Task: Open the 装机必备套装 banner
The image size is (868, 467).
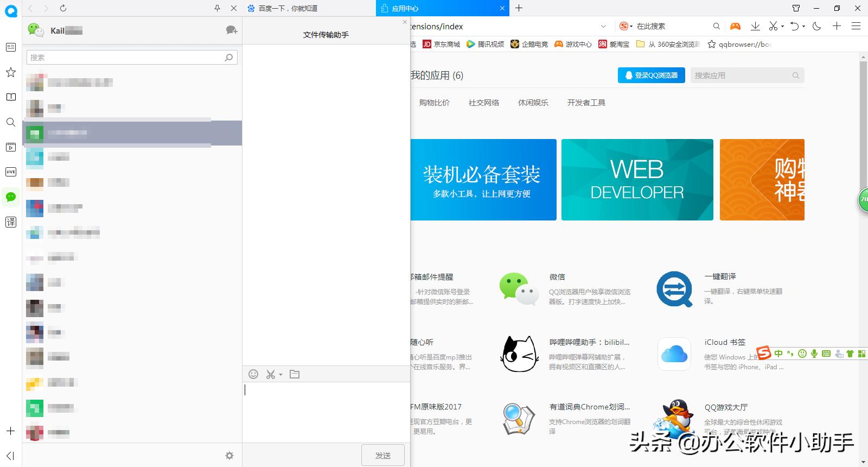Action: coord(483,180)
